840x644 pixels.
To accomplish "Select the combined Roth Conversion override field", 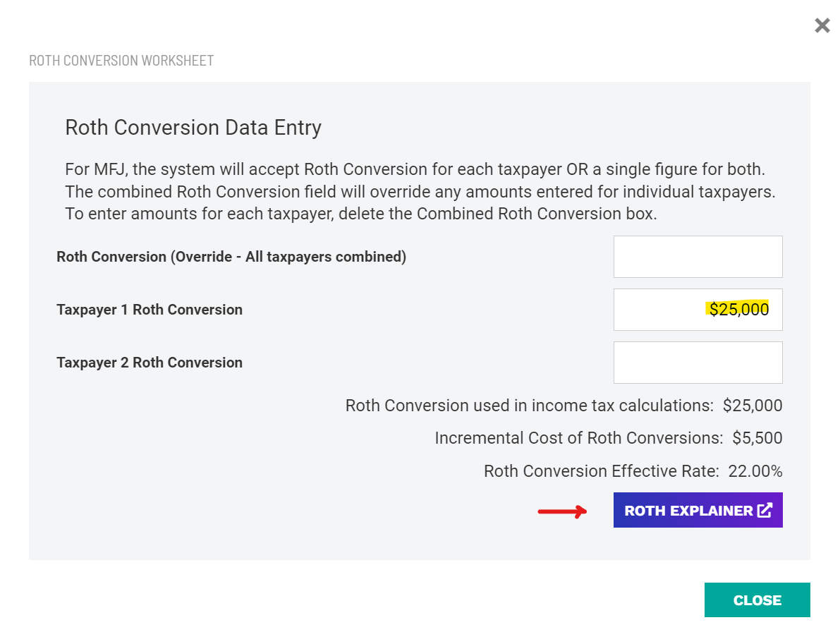I will coord(698,256).
